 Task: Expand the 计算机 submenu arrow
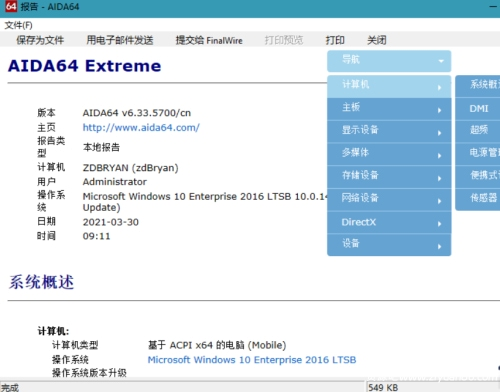tap(439, 87)
